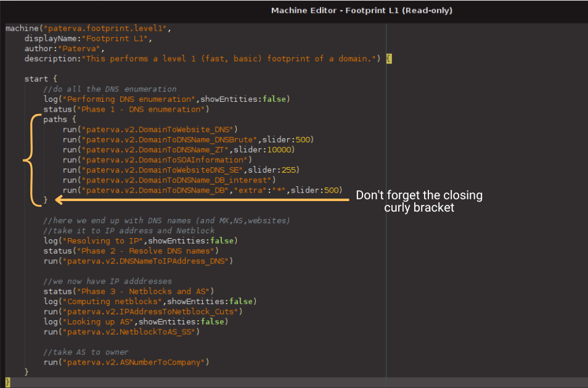
Task: Click run line DomainToWebsiteDNS_SE
Action: tap(181, 170)
